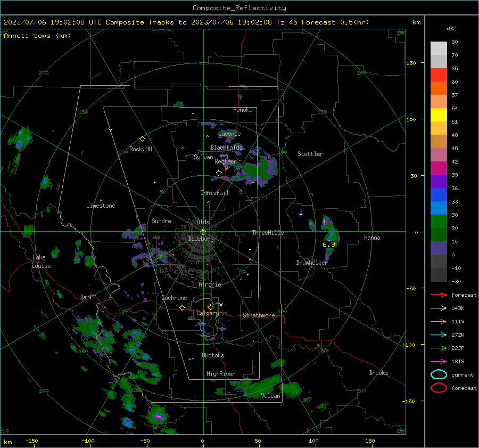Click the Olds label

click(x=203, y=222)
